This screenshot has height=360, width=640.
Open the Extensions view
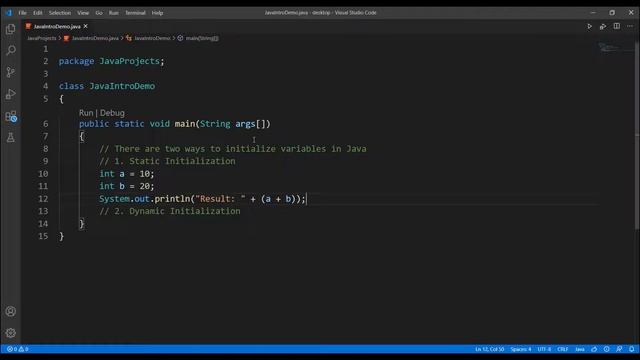click(11, 116)
